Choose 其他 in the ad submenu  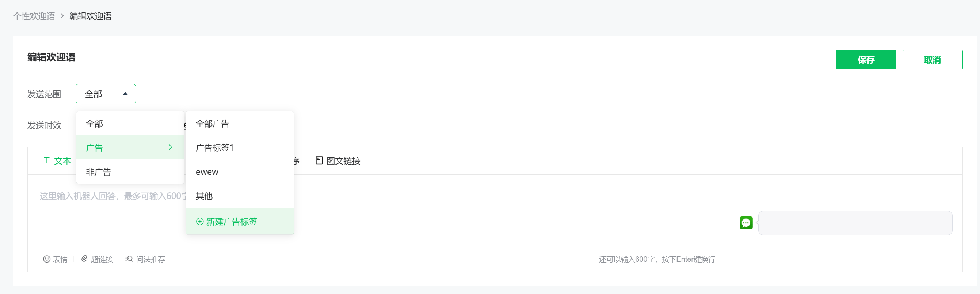[x=204, y=196]
